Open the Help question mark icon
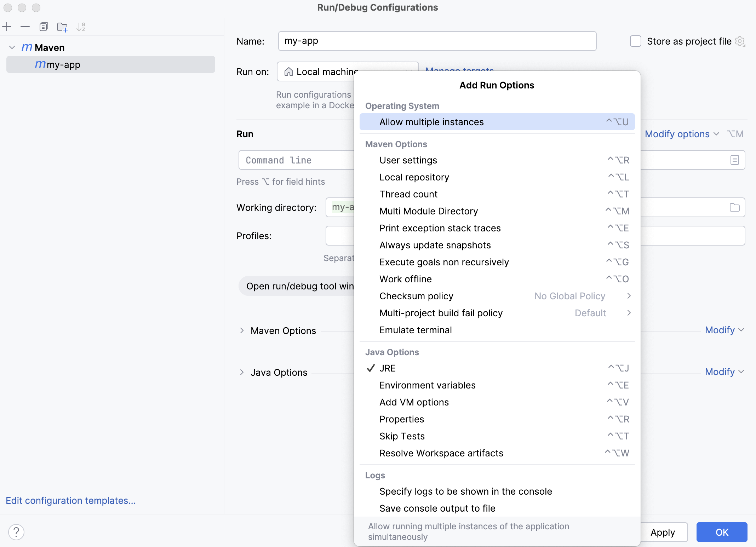This screenshot has width=756, height=547. (16, 532)
